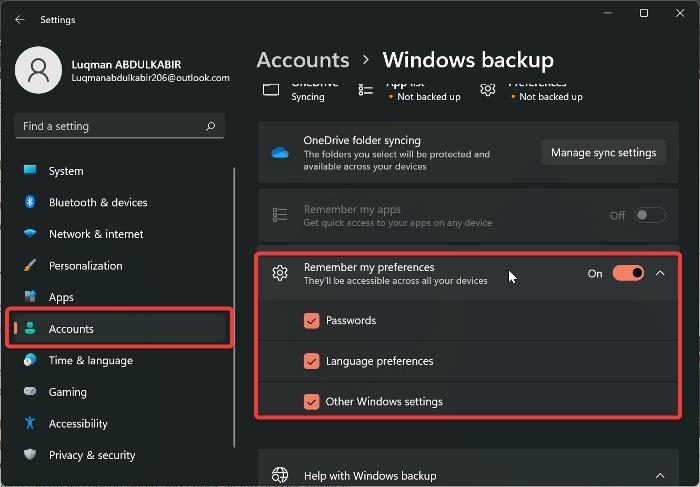Image resolution: width=700 pixels, height=487 pixels.
Task: Click the Time & language globe icon
Action: coord(30,360)
